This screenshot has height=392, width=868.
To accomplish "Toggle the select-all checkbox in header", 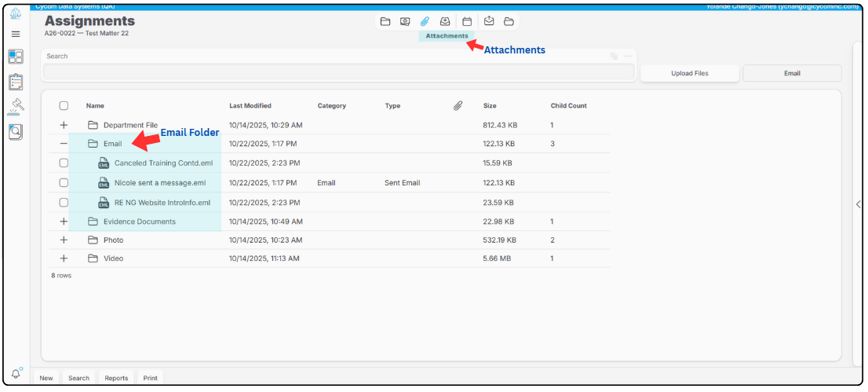I will (x=64, y=105).
